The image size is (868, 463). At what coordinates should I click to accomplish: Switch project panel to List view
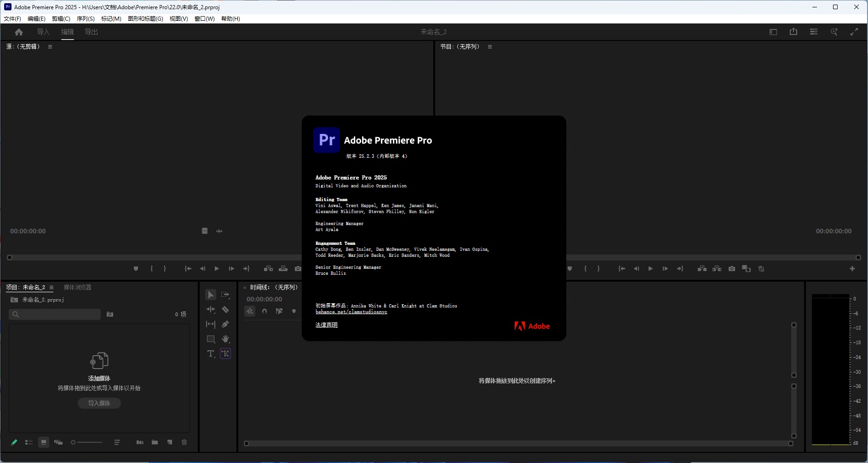click(x=29, y=442)
